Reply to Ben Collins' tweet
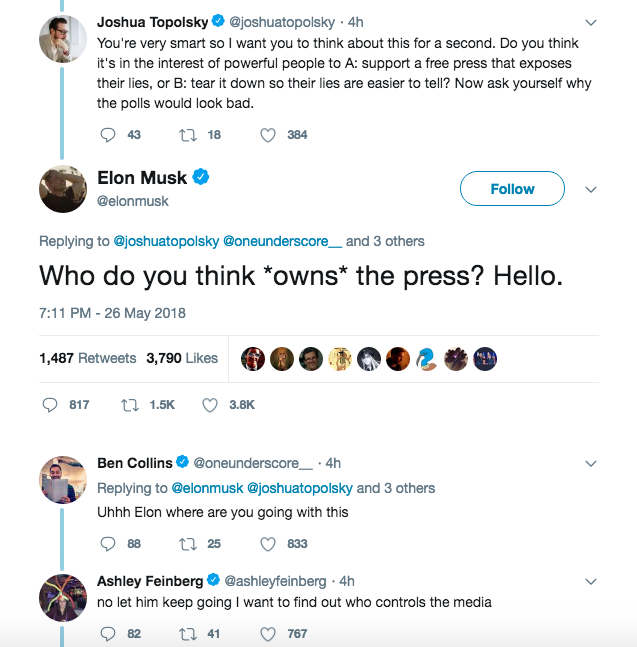Screen dimensions: 637x647 click(108, 544)
